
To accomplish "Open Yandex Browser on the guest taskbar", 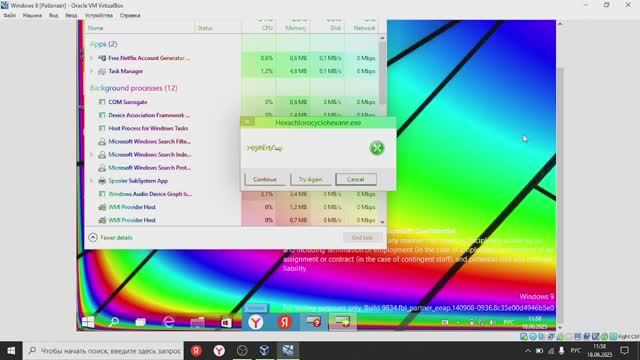I will click(x=256, y=322).
